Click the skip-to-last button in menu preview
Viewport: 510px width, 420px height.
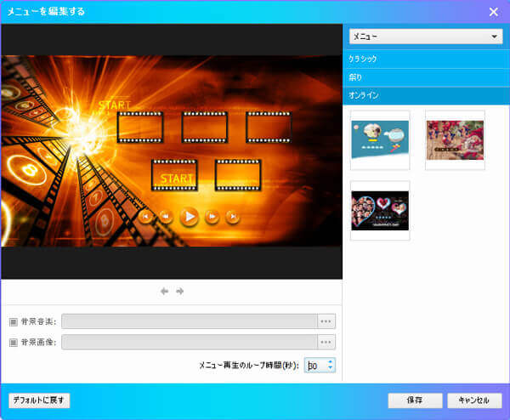tap(233, 216)
